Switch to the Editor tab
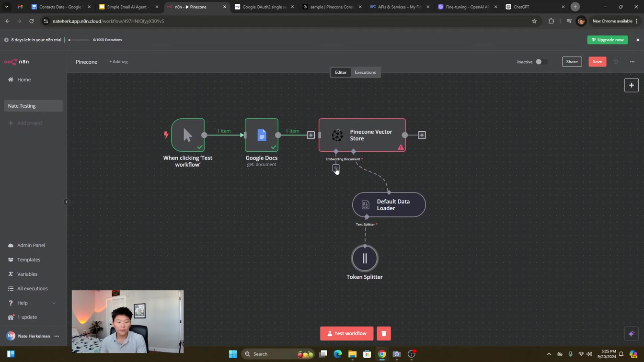The height and width of the screenshot is (362, 644). click(341, 72)
